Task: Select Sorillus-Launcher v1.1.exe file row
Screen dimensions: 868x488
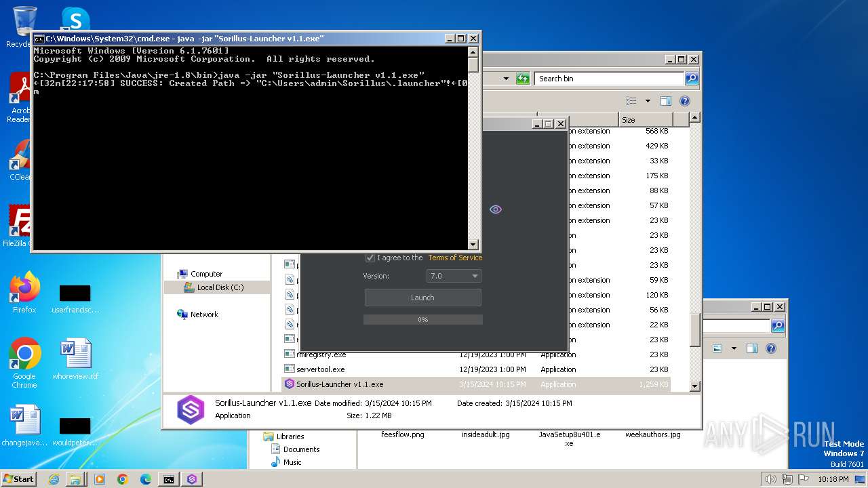Action: point(477,384)
